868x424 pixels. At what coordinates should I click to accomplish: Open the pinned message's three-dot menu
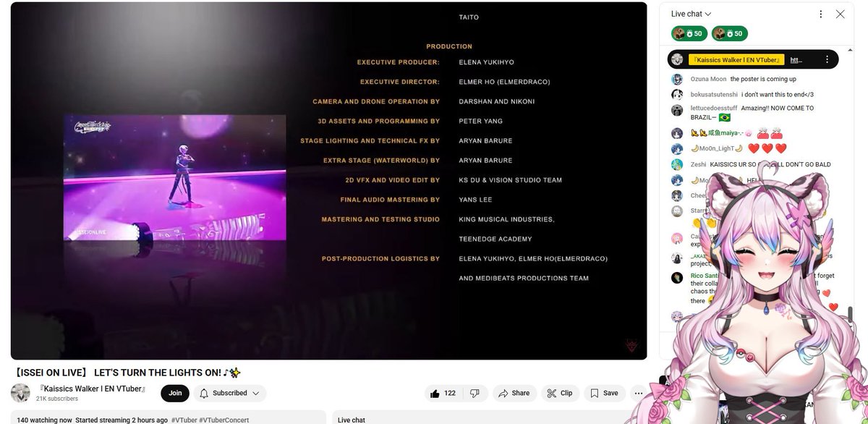point(827,59)
